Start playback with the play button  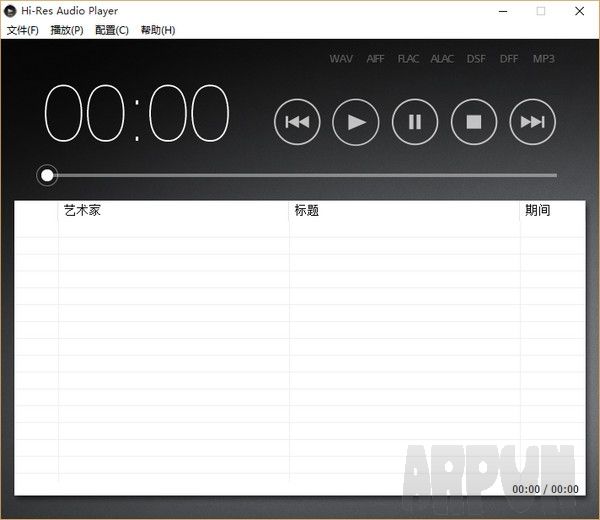356,122
